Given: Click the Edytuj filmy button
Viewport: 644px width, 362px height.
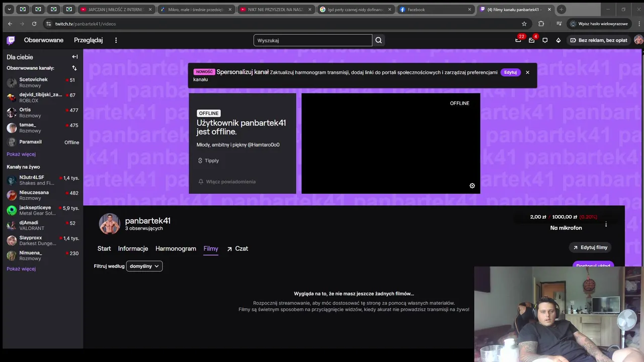Looking at the screenshot, I should pyautogui.click(x=590, y=247).
